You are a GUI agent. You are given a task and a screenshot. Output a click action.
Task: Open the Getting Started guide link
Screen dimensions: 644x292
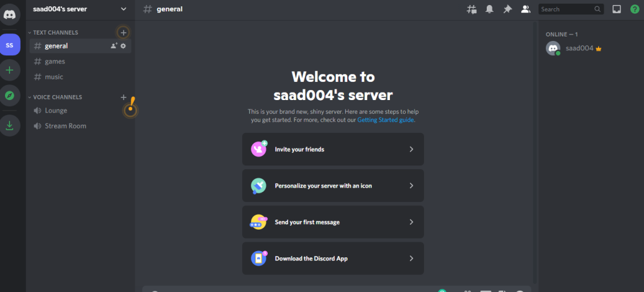[386, 120]
